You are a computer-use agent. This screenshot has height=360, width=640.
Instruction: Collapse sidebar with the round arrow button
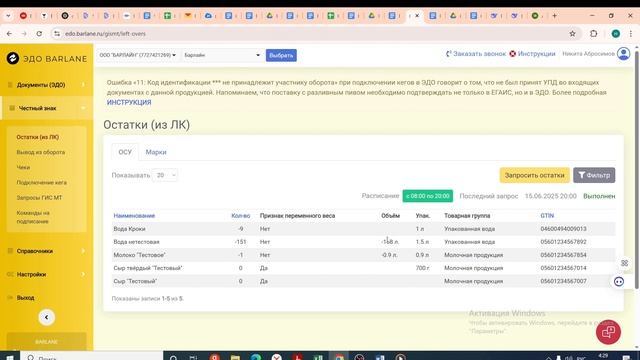(47, 317)
